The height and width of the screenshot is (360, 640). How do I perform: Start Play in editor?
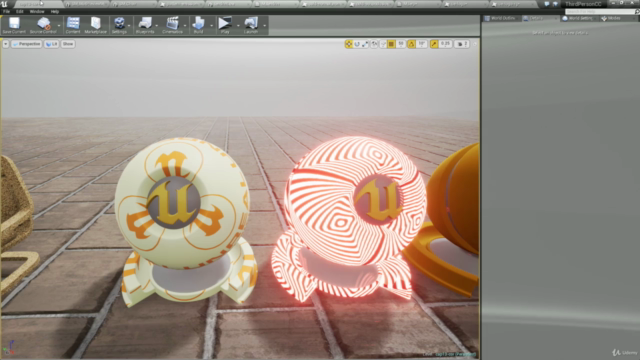pos(224,23)
